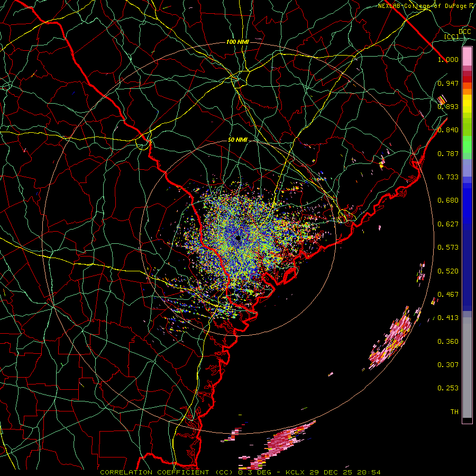This screenshot has width=476, height=476.
Task: Click the 0.307 legend value
Action: coord(448,365)
